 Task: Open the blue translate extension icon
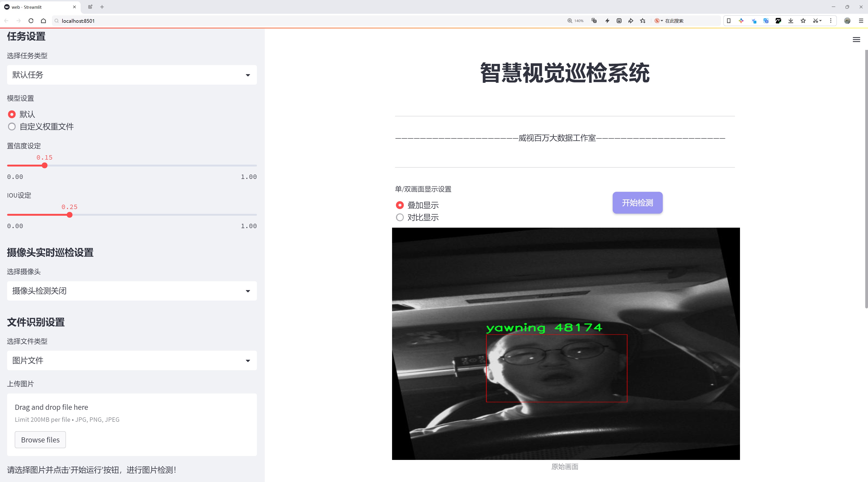point(766,20)
